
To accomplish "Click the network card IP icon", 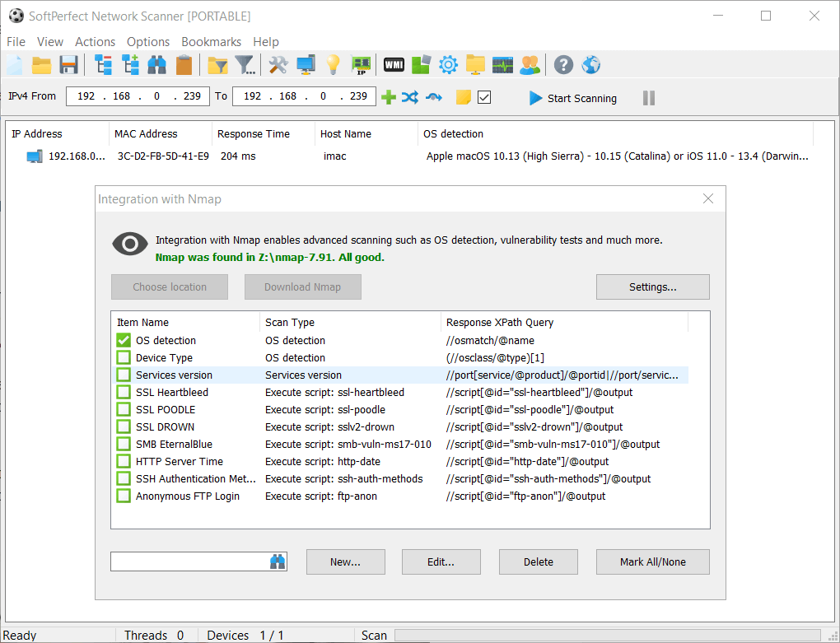I will (x=361, y=65).
